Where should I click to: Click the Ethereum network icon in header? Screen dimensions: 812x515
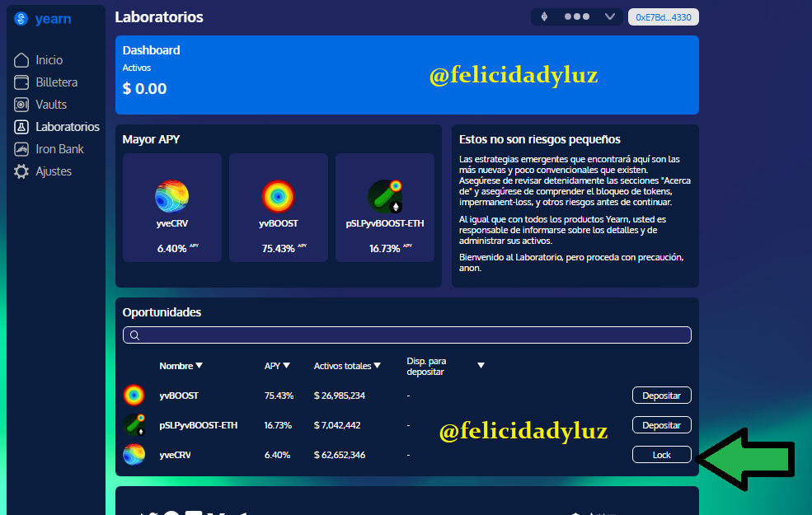(x=544, y=16)
